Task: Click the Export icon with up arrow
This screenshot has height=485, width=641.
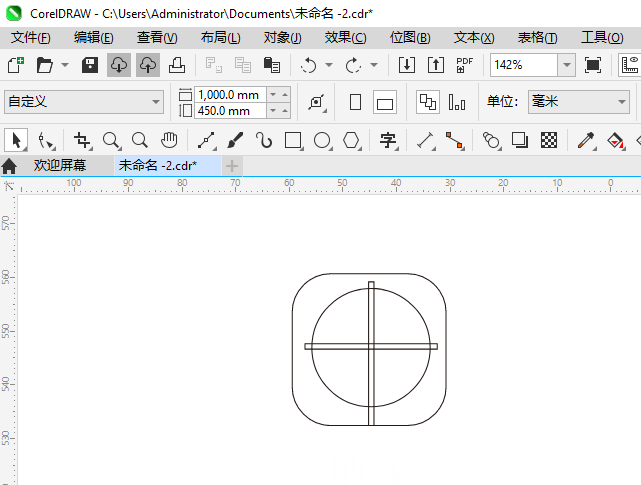Action: coord(436,65)
